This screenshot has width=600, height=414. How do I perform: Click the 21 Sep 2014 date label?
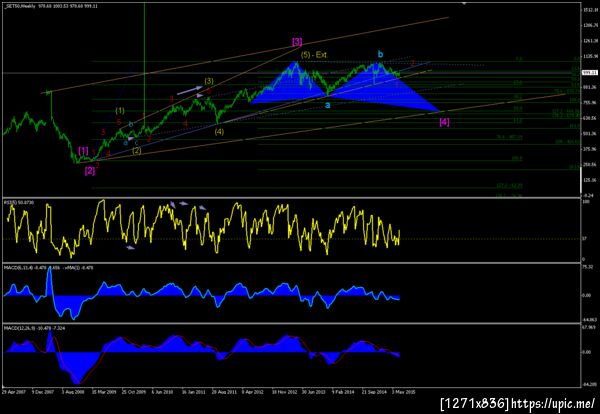coord(373,391)
